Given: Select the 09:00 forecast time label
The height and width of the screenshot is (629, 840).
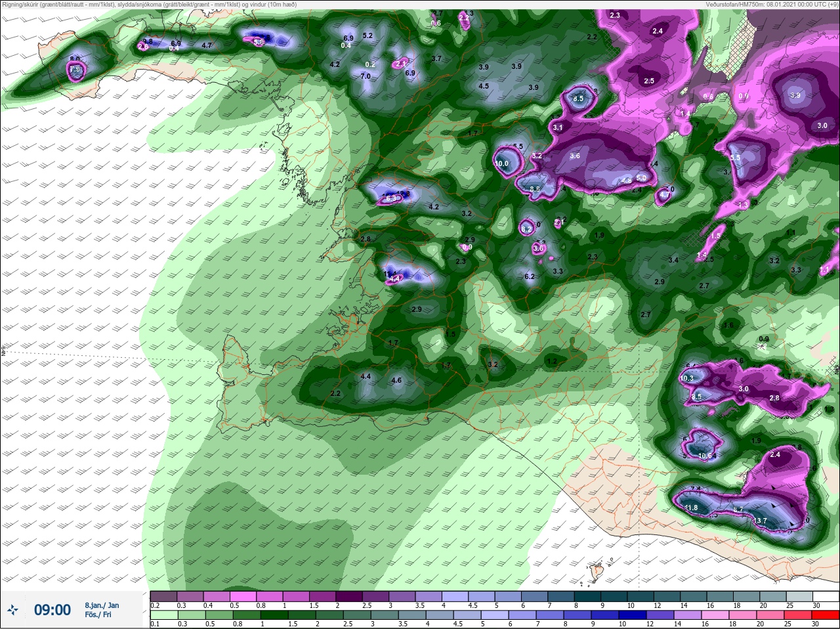Looking at the screenshot, I should click(x=52, y=610).
